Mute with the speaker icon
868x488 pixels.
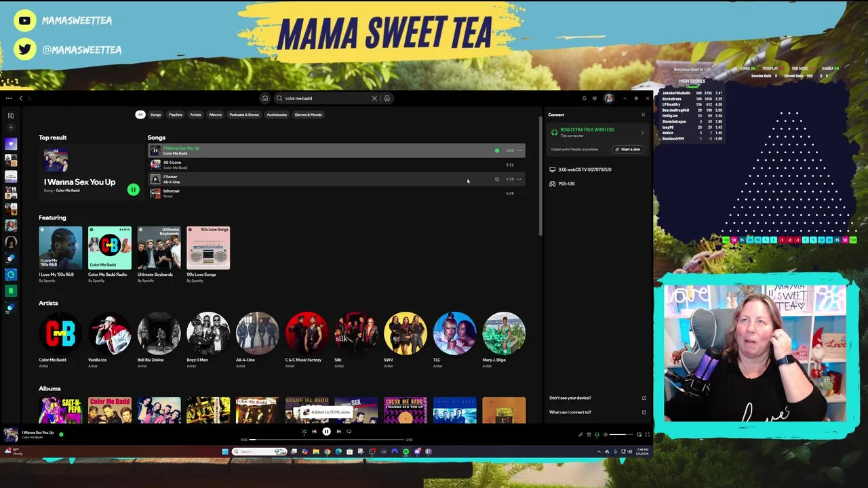(x=605, y=434)
